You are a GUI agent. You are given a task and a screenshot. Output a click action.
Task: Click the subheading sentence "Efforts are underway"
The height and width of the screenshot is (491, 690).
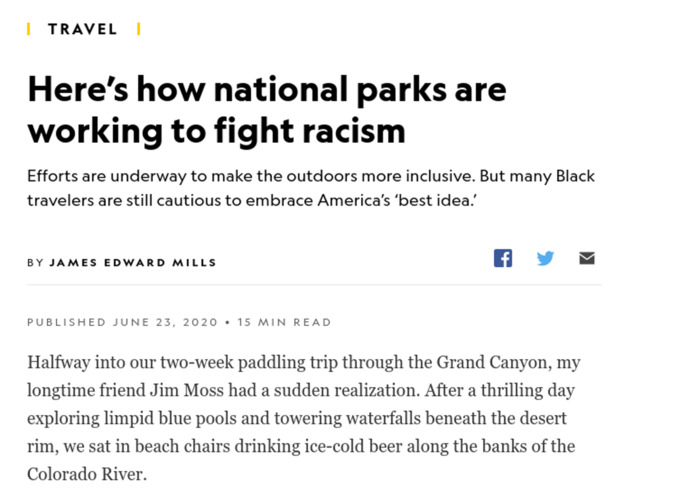[x=251, y=176]
